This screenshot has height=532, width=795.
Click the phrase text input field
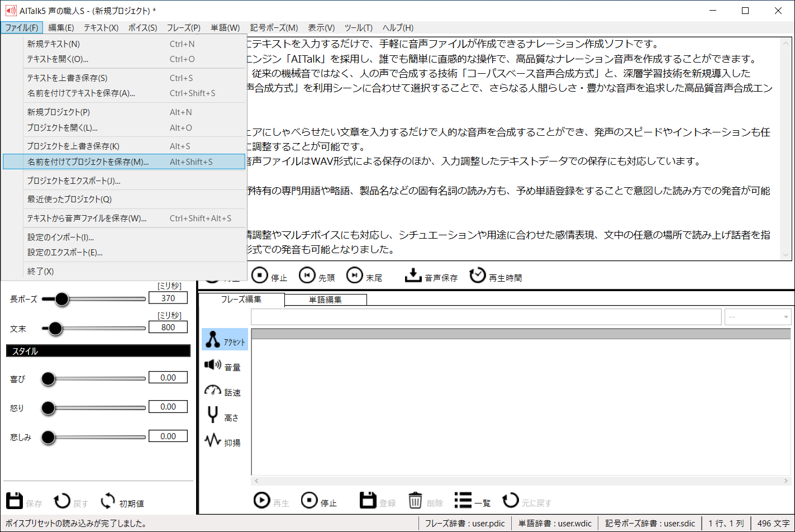(x=486, y=317)
